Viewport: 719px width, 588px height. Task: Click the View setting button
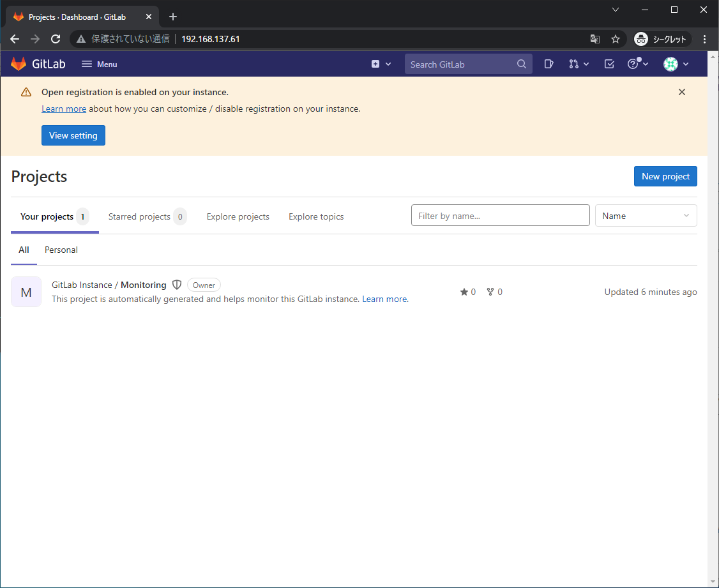click(73, 135)
